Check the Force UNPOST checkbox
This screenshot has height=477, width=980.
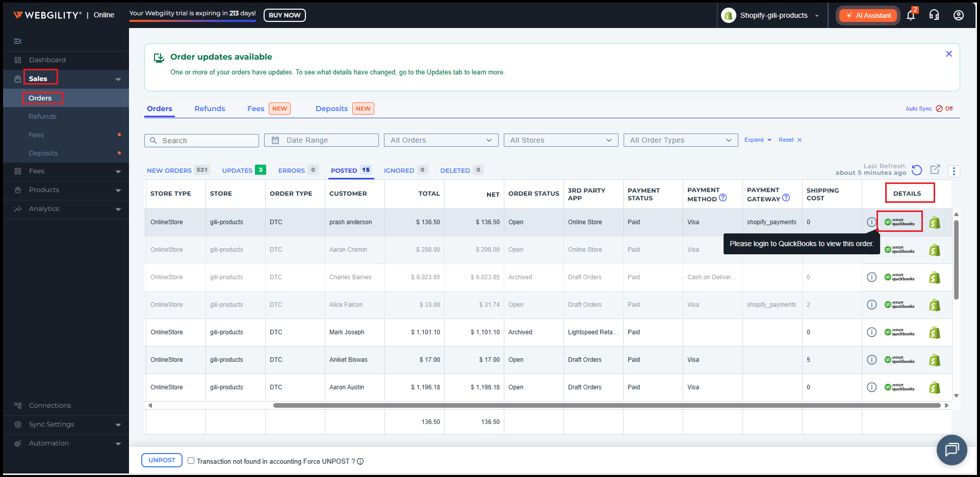point(191,461)
